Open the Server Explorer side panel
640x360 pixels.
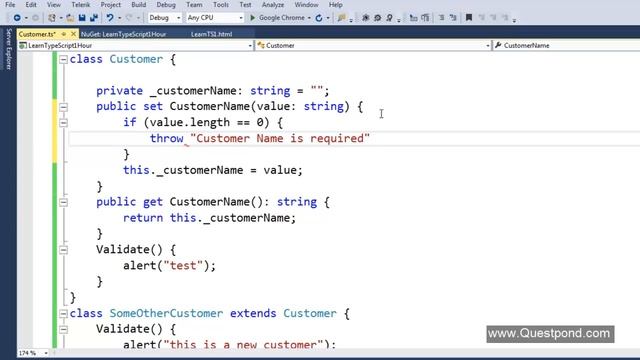pos(9,49)
